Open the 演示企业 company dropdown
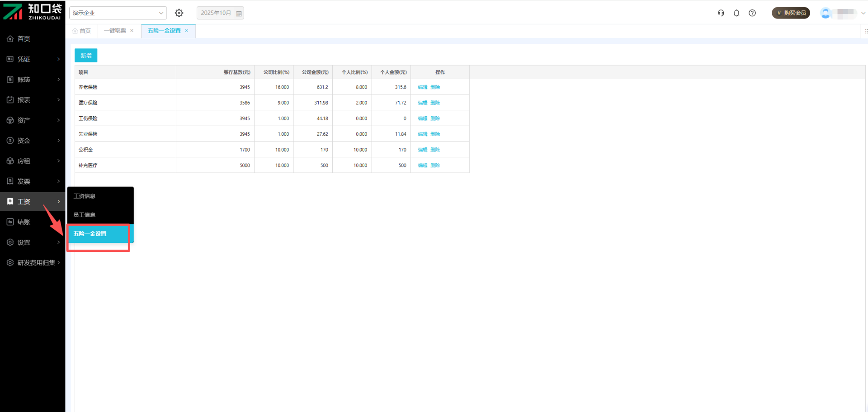This screenshot has width=868, height=412. click(118, 13)
